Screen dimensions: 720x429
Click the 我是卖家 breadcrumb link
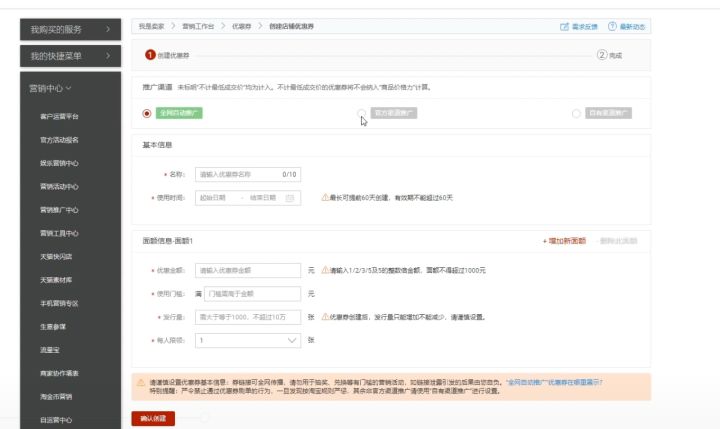coord(152,27)
